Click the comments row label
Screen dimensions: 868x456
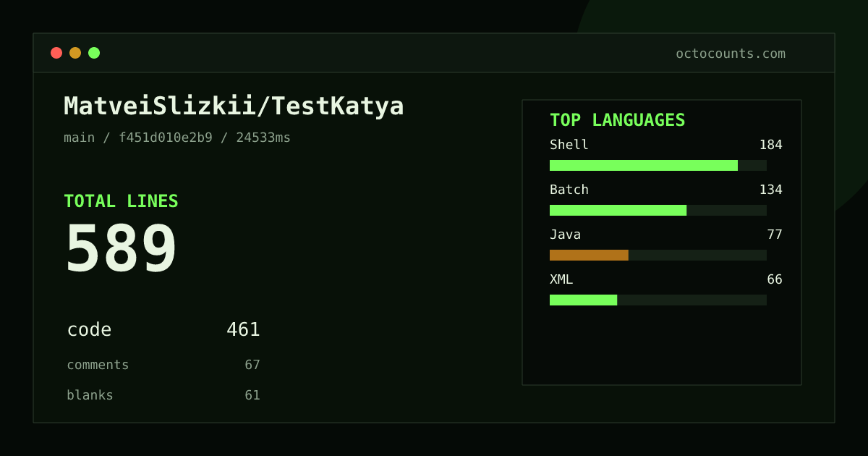98,365
